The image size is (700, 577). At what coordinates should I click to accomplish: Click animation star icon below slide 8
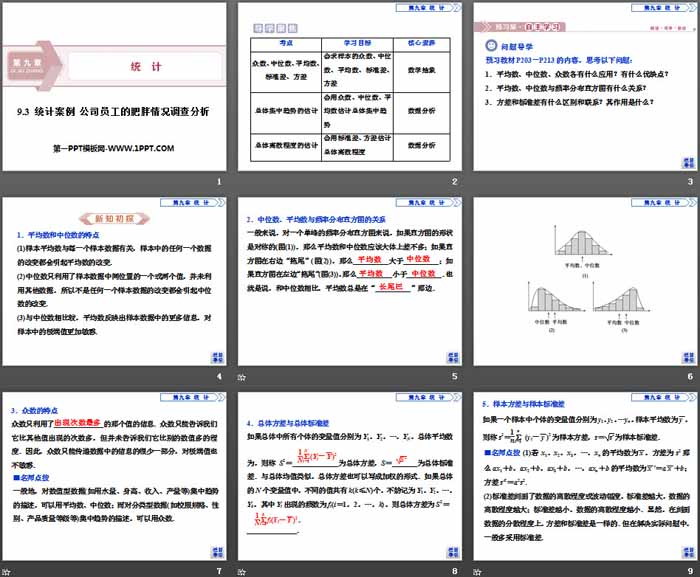coord(242,570)
